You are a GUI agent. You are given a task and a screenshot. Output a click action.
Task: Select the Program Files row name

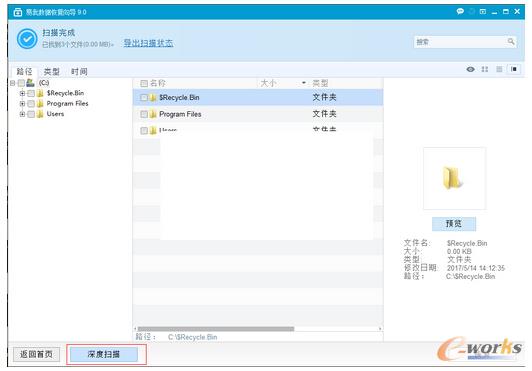pos(180,114)
